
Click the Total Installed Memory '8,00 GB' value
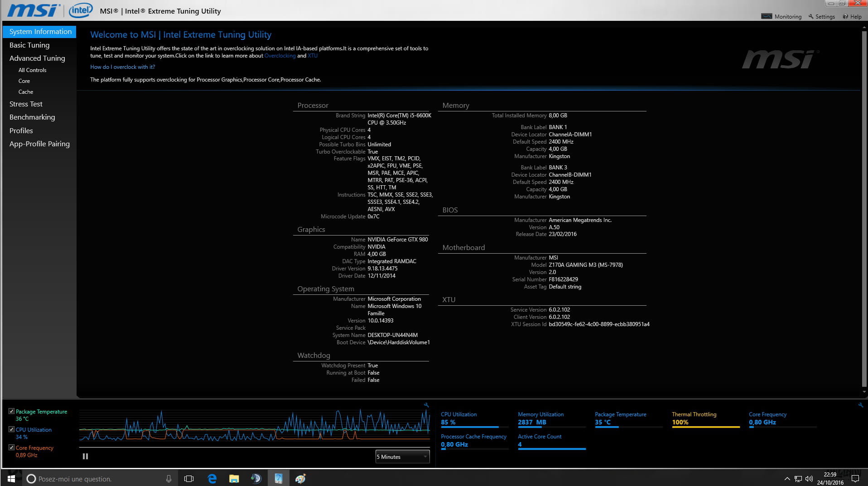tap(558, 115)
